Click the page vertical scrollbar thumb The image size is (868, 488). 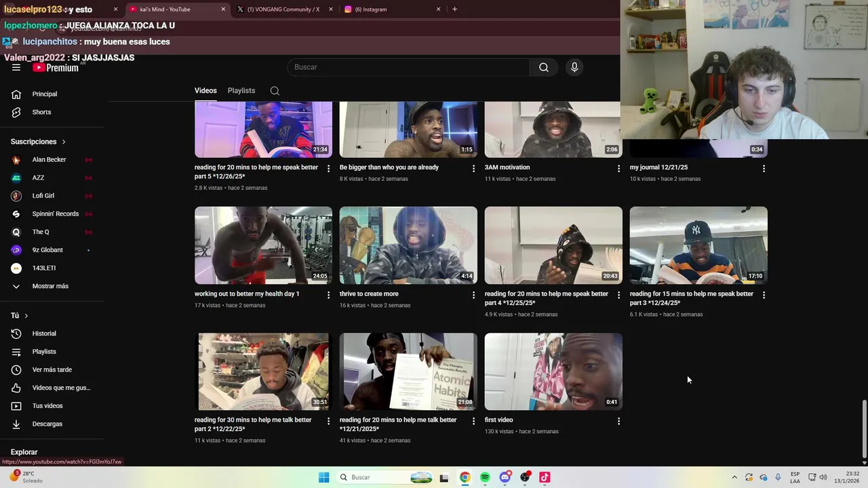pyautogui.click(x=863, y=428)
